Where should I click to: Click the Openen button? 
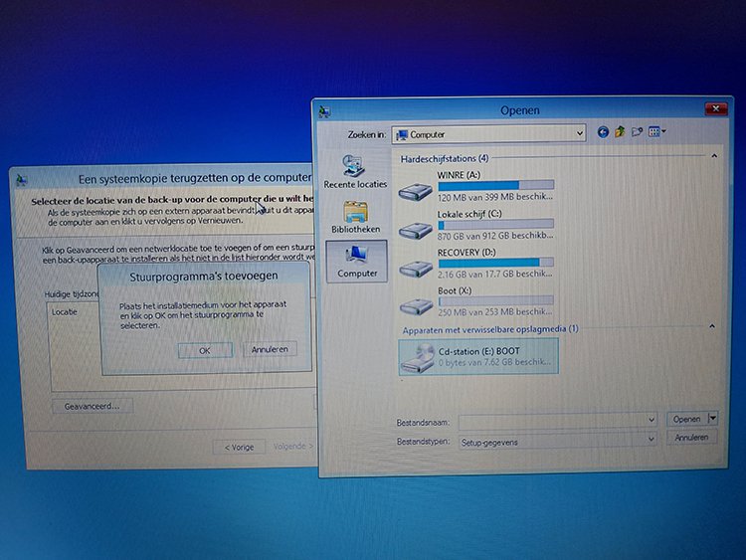[687, 419]
